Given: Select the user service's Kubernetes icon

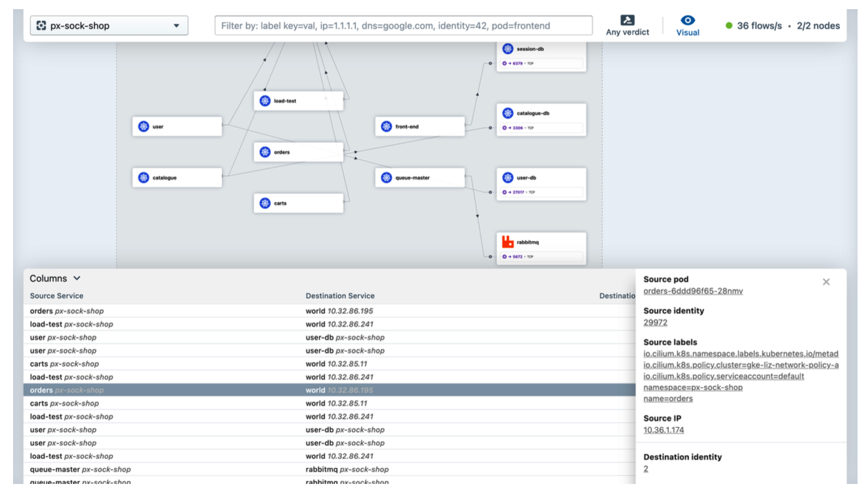Looking at the screenshot, I should pos(144,127).
